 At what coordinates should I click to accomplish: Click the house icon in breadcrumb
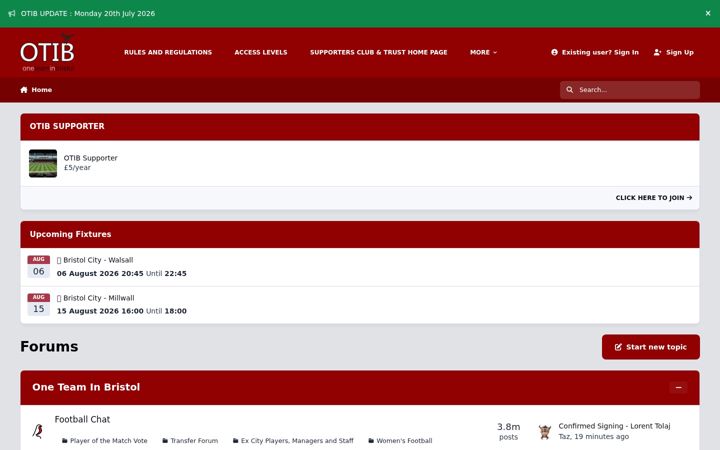pos(24,90)
